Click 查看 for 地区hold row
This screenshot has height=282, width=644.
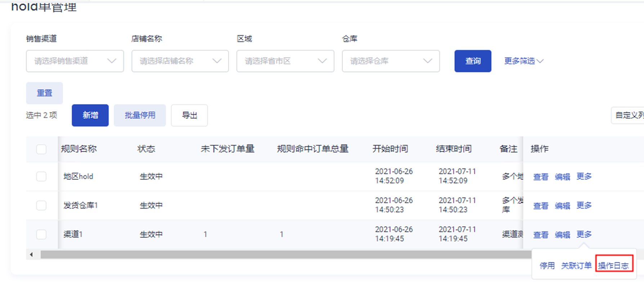[x=541, y=177]
